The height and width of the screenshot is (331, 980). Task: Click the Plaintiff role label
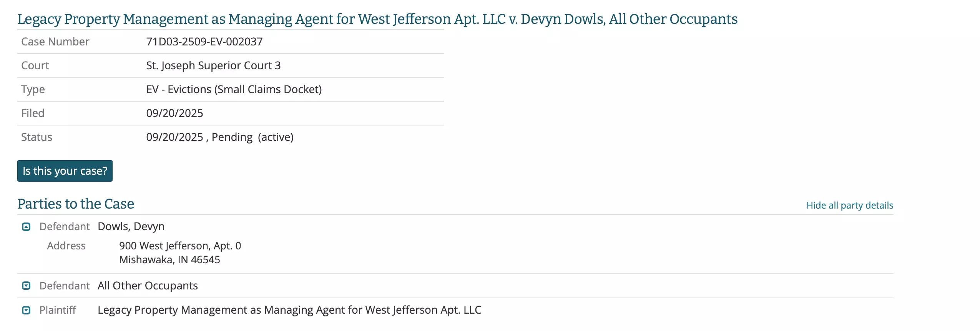tap(58, 310)
